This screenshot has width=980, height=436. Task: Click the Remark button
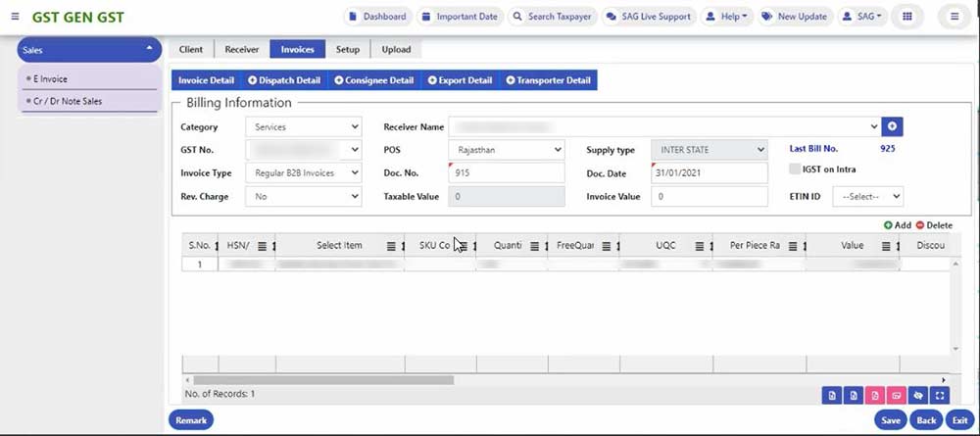pos(191,420)
